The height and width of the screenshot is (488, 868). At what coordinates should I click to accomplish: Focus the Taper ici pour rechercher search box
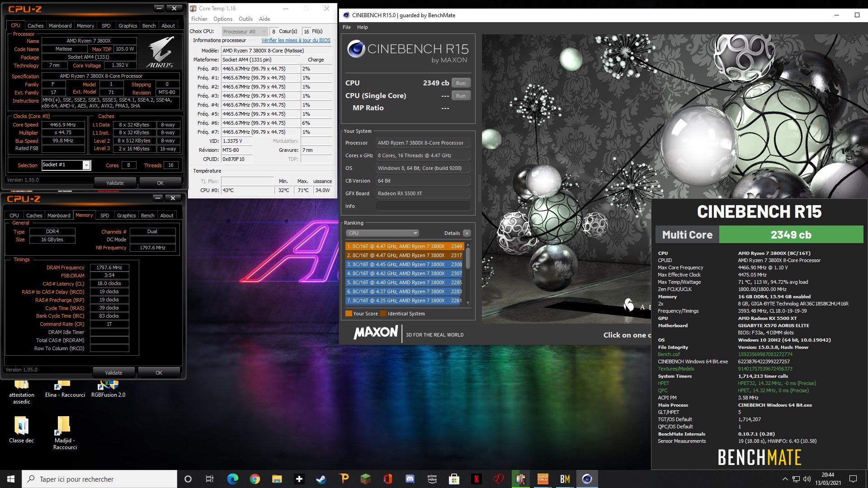[99, 479]
